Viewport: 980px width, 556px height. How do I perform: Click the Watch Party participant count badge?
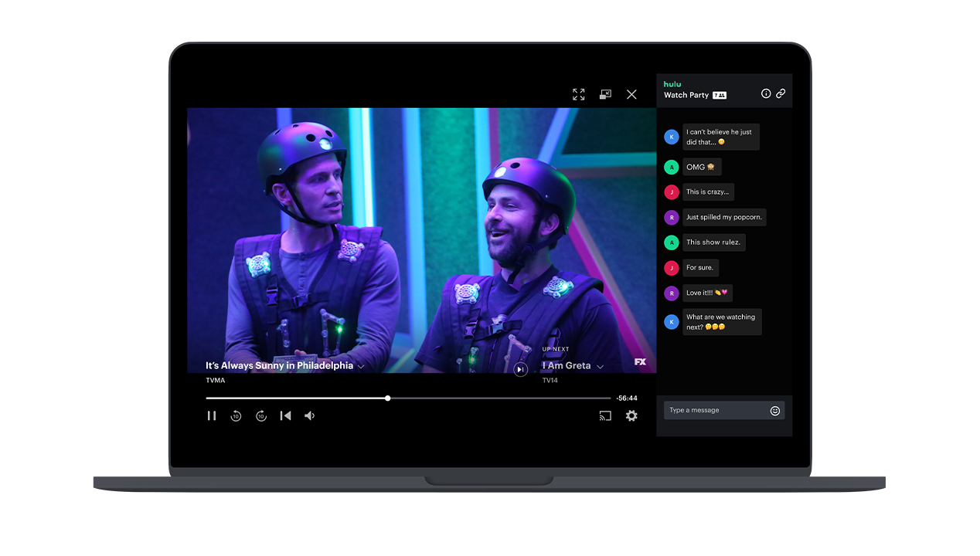point(720,95)
